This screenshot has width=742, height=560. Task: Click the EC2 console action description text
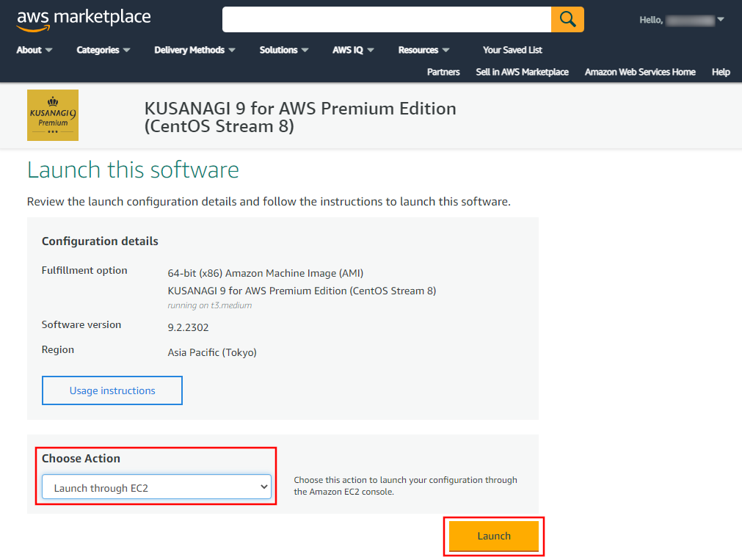406,486
